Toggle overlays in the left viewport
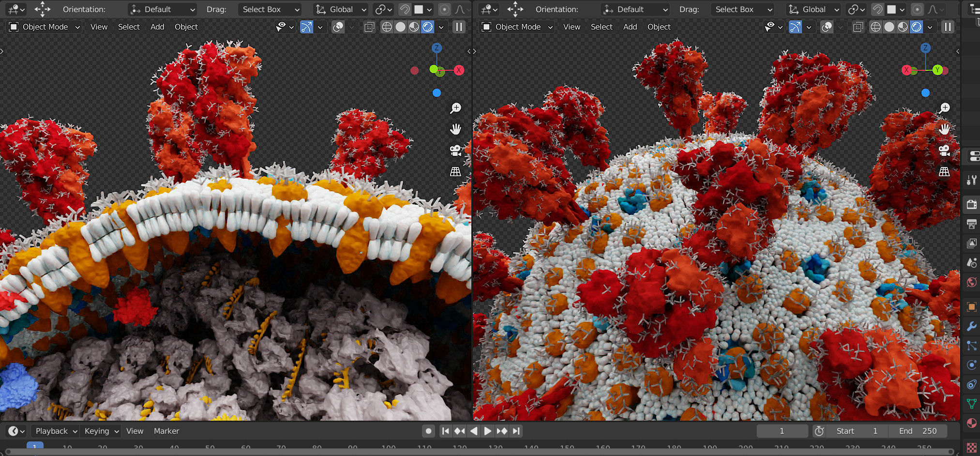 [338, 27]
